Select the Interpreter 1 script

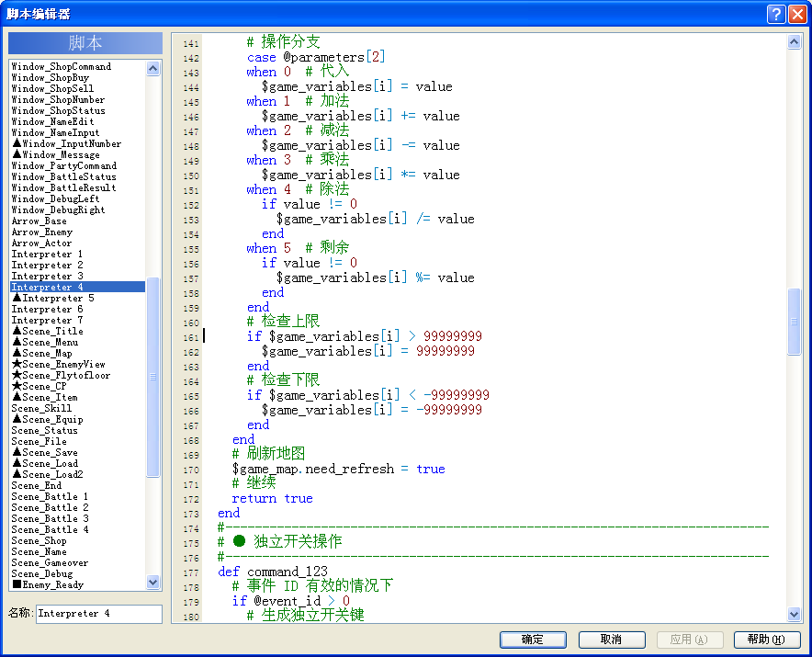click(x=78, y=254)
